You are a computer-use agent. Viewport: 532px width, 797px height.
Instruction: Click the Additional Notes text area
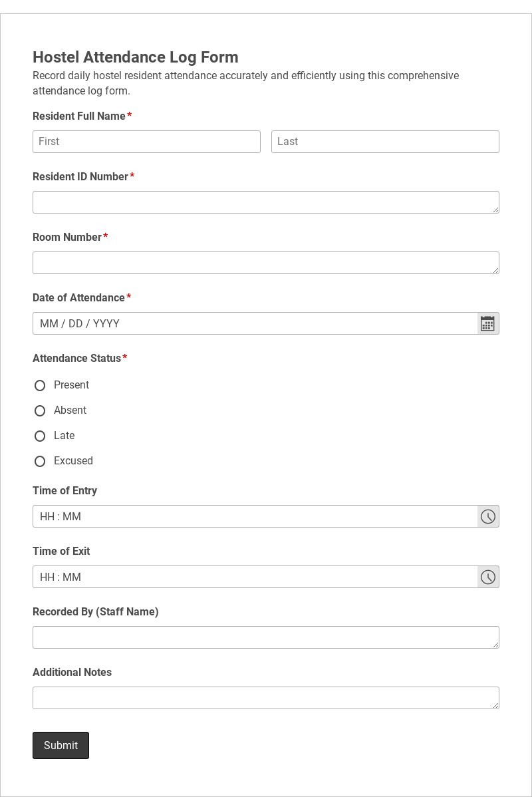pos(266,698)
